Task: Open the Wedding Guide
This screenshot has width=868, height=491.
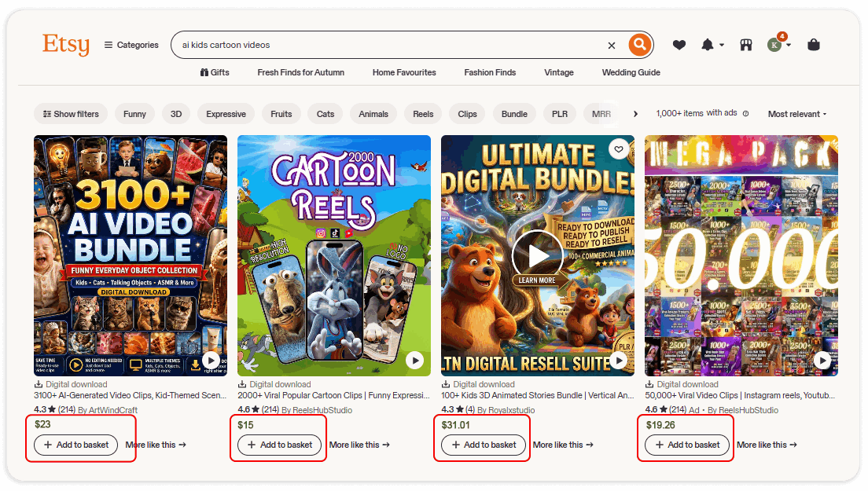Action: pos(631,72)
